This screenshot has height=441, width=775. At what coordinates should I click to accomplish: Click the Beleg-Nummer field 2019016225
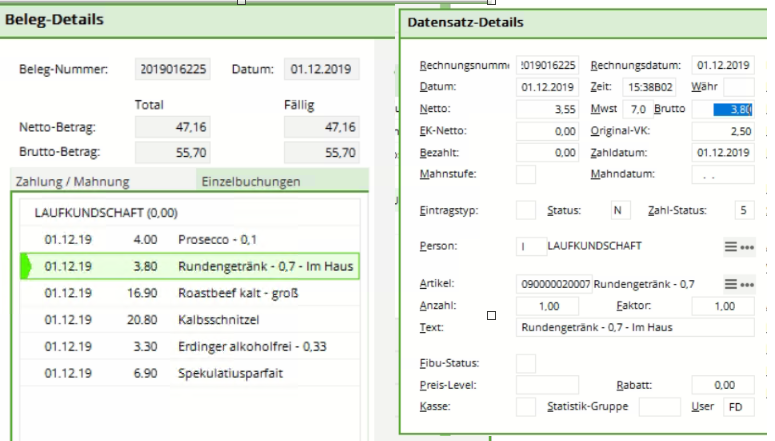click(173, 69)
